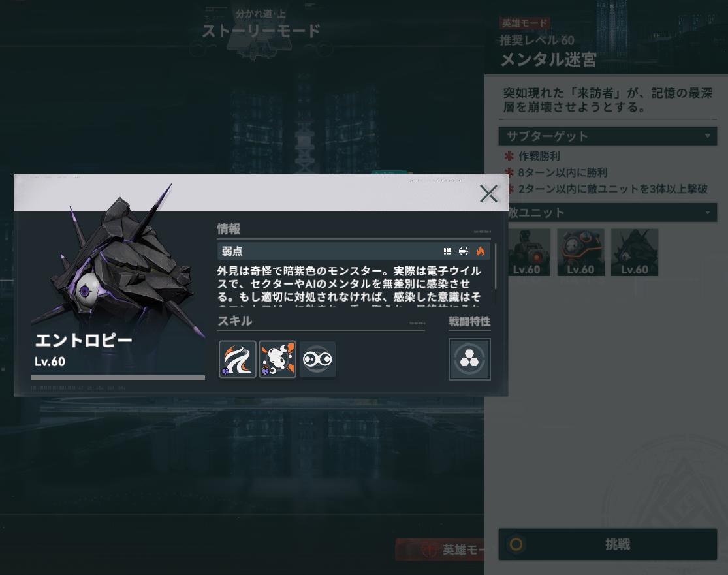The image size is (728, 575).
Task: View the second Lv.60 round enemy thumbnail
Action: point(581,252)
